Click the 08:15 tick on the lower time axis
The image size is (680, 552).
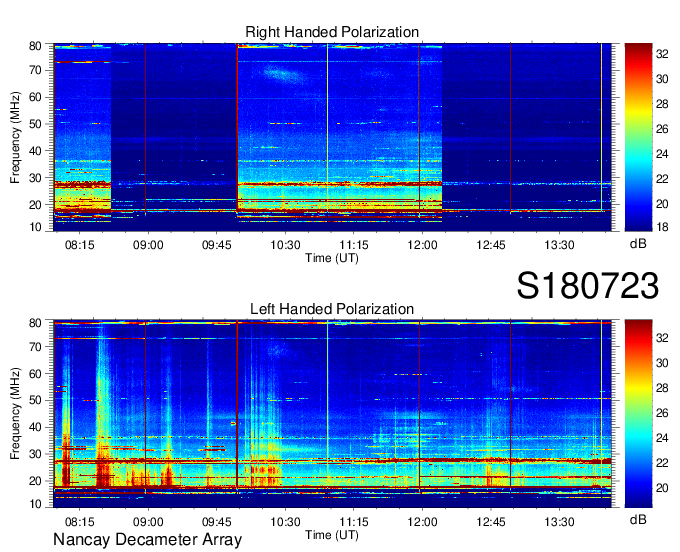coord(79,522)
